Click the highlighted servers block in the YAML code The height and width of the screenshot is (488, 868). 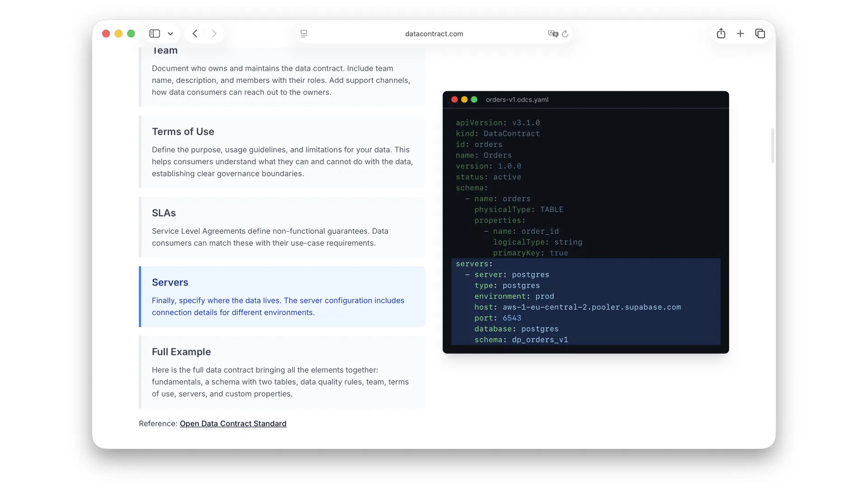click(x=585, y=302)
